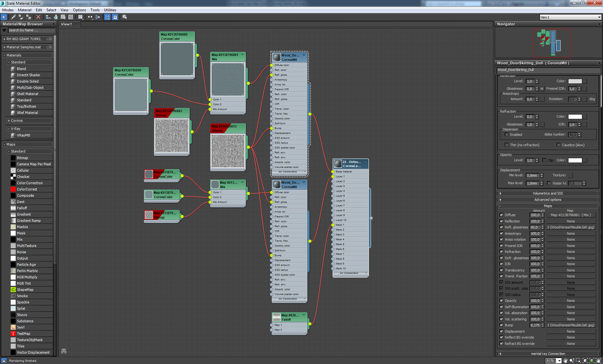Toggle the show background in preview icon

(x=71, y=17)
